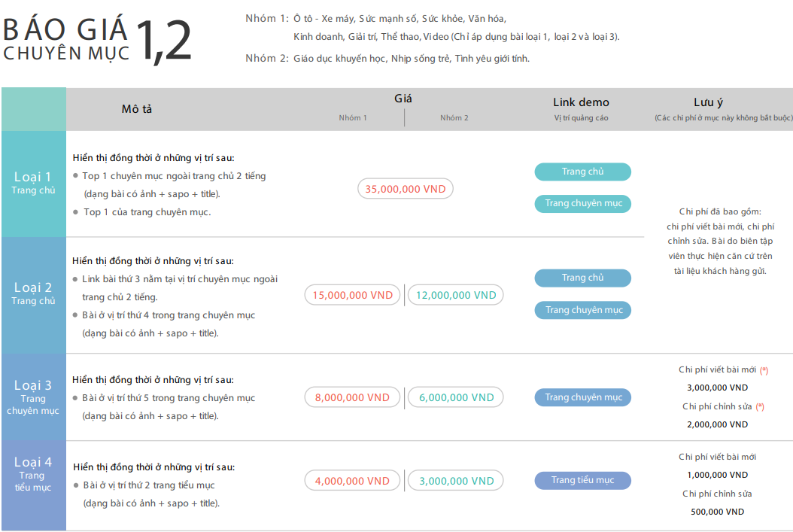This screenshot has height=532, width=793.
Task: Click the Link demo column header
Action: point(581,102)
